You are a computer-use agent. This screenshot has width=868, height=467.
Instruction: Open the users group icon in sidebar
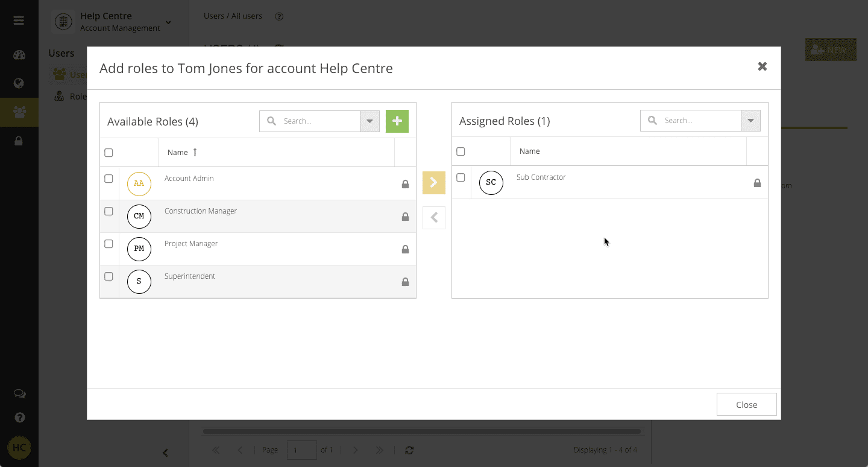19,112
